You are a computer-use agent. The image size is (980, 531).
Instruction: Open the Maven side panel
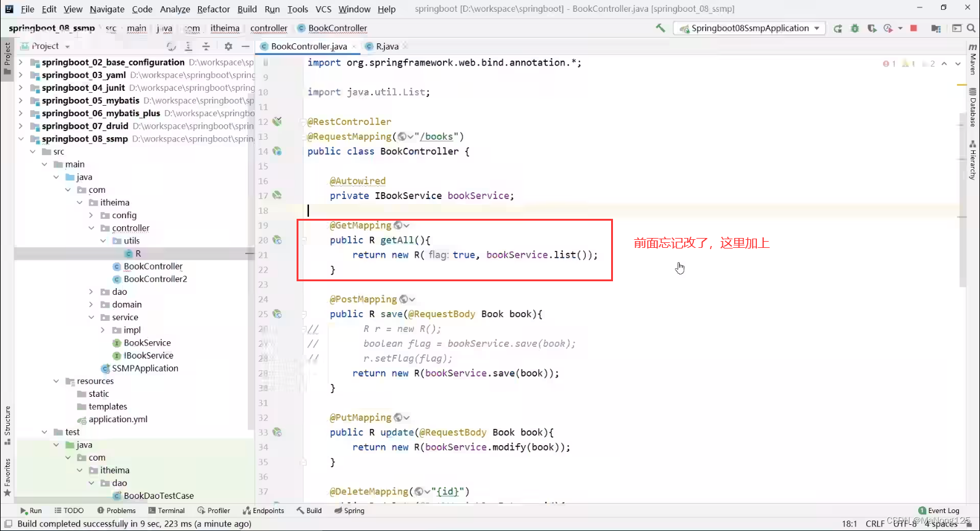point(973,59)
